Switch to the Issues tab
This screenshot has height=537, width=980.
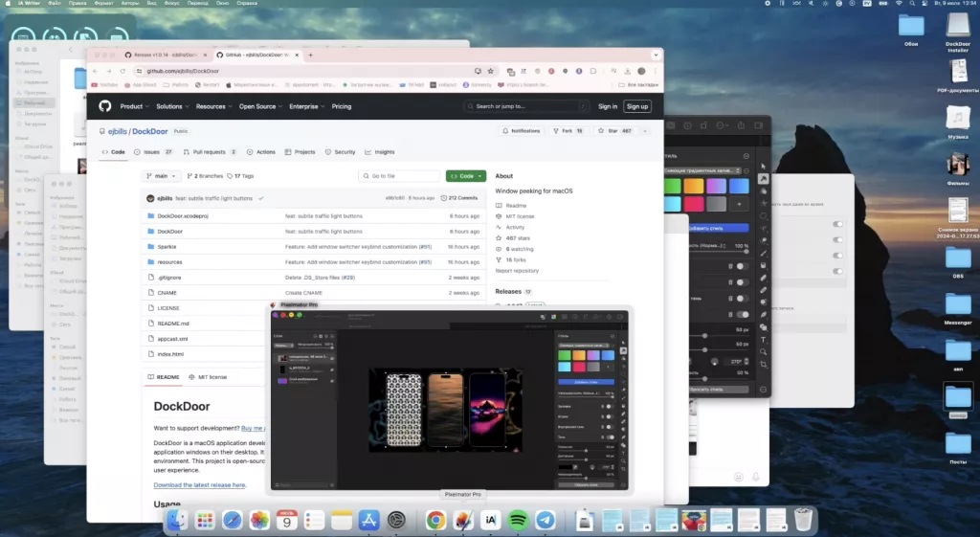coord(153,152)
